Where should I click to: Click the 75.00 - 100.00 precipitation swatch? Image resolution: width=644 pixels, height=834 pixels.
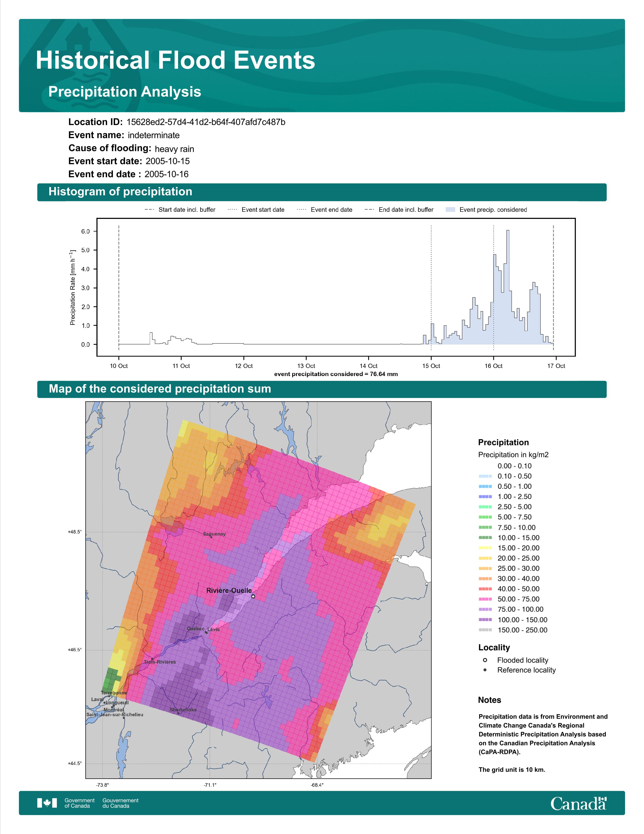pos(485,610)
